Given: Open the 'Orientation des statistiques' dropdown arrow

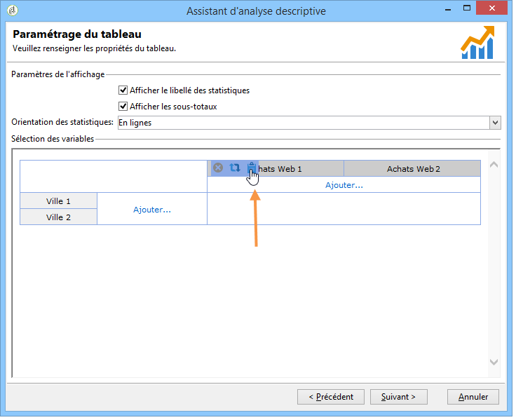Looking at the screenshot, I should pyautogui.click(x=495, y=123).
